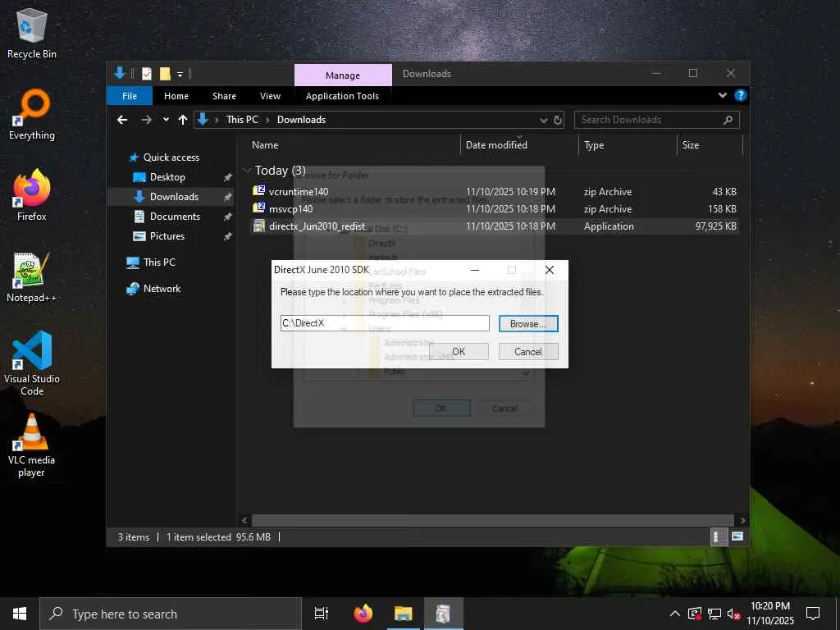Image resolution: width=840 pixels, height=630 pixels.
Task: Open the Windows Start menu
Action: (x=20, y=614)
